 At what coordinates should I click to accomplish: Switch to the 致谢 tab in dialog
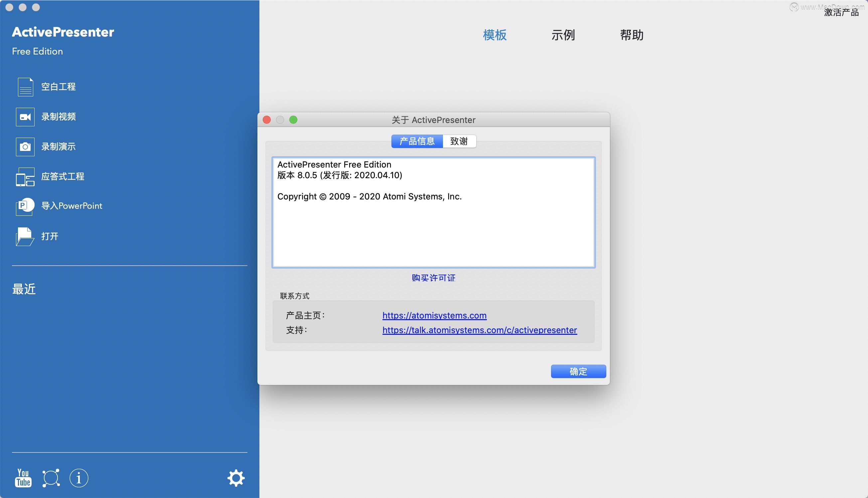point(459,141)
